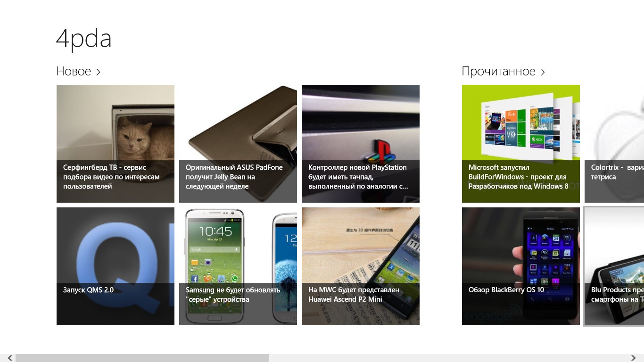Click the horizontal scrollbar thumb
Image resolution: width=644 pixels, height=362 pixels.
[x=142, y=358]
